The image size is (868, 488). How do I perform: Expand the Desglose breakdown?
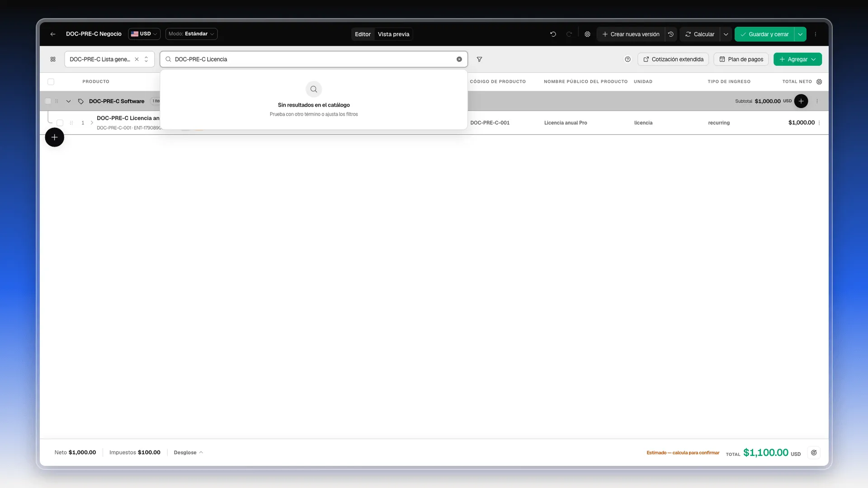[189, 452]
